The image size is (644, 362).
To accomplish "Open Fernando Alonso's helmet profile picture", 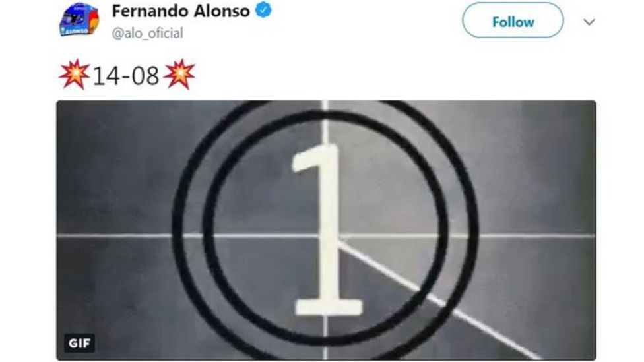I will (x=79, y=20).
